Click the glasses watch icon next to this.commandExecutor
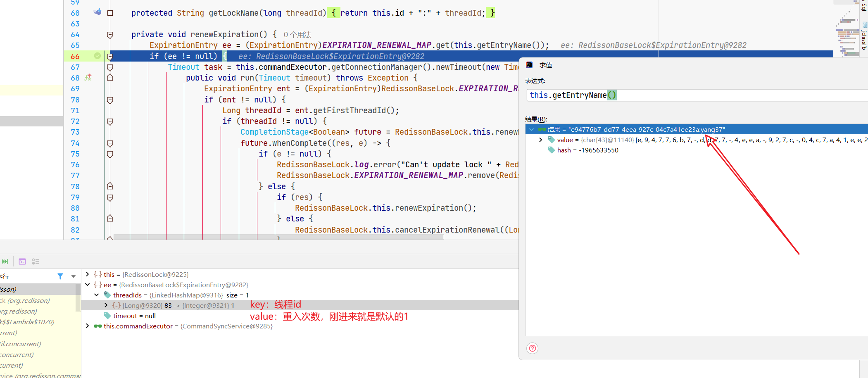Viewport: 868px width, 378px height. point(98,326)
